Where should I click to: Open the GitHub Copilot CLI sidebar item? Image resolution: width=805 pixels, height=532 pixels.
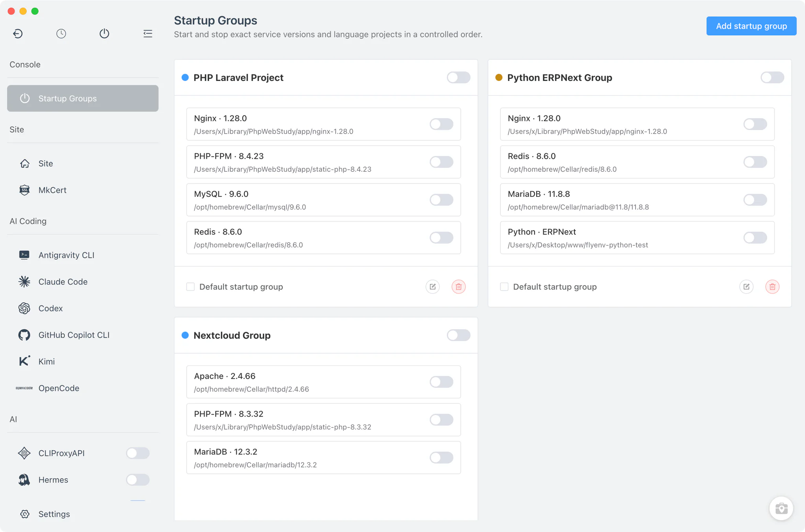pyautogui.click(x=83, y=335)
